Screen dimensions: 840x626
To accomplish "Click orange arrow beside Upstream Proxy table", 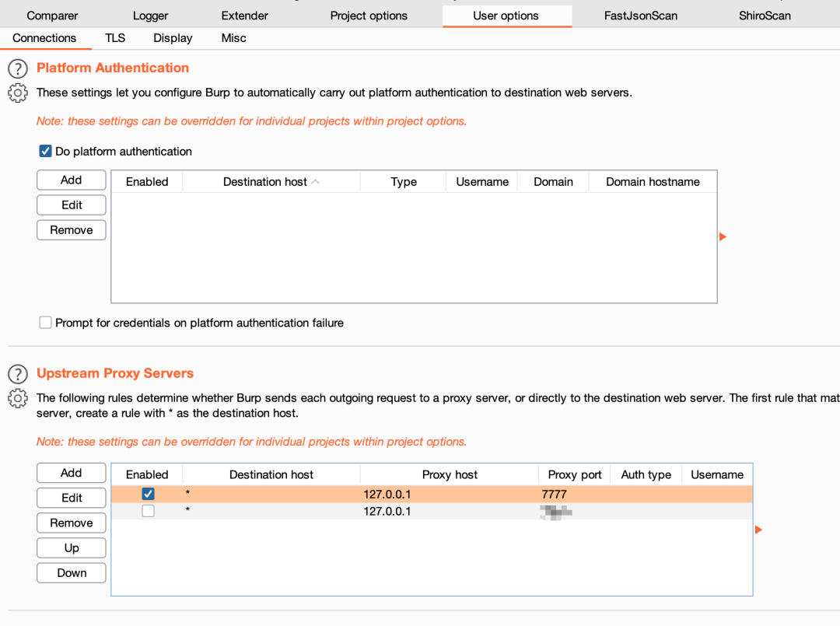I will 759,530.
